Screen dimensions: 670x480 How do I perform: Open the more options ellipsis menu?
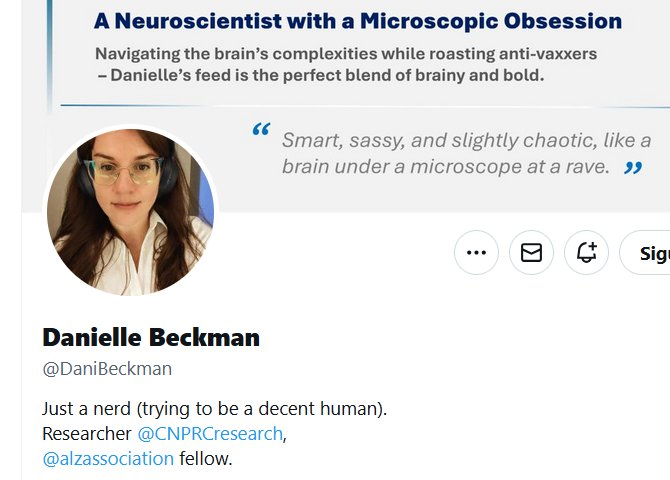476,253
